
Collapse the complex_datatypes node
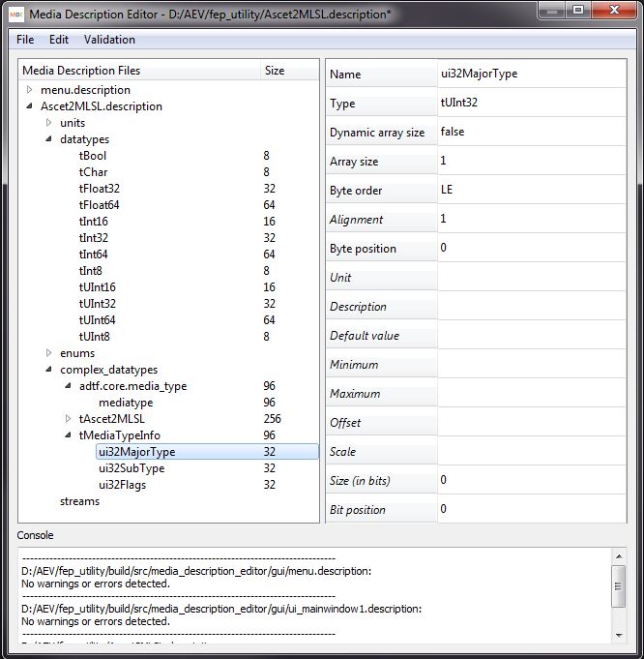tap(48, 370)
